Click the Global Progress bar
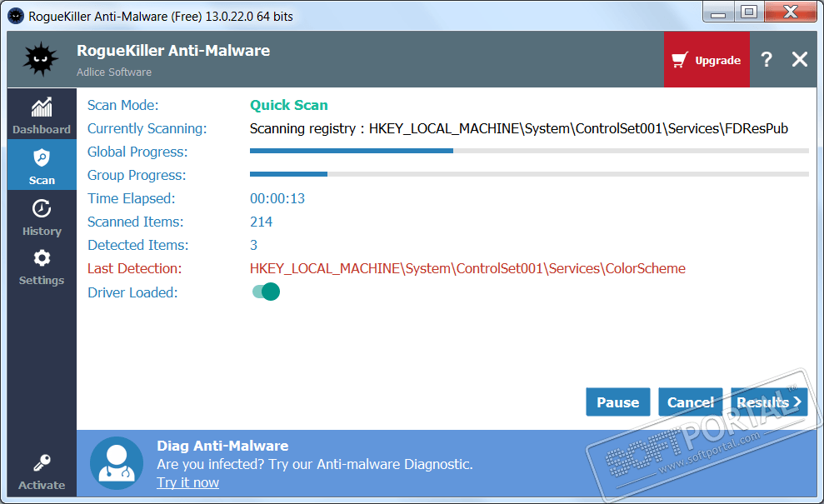The width and height of the screenshot is (824, 504). [529, 151]
